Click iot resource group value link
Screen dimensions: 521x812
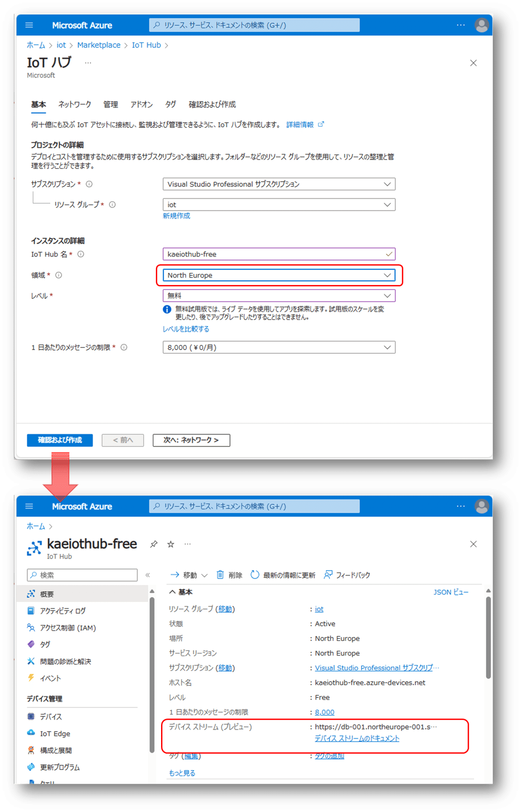coord(319,609)
